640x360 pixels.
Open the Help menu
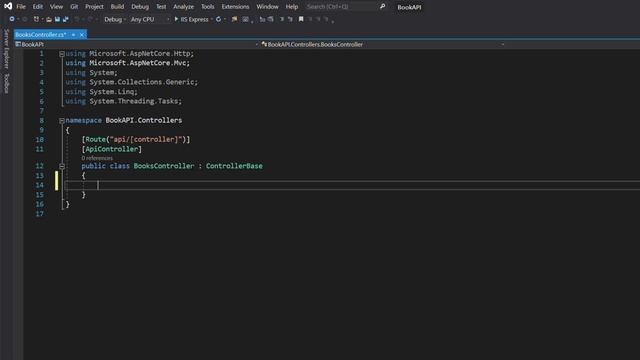[x=291, y=7]
